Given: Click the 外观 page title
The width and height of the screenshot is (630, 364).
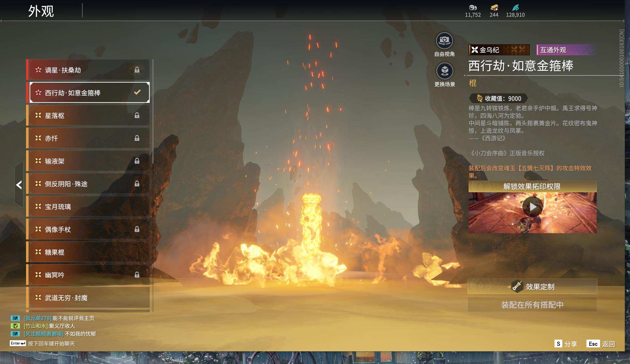Looking at the screenshot, I should pos(41,11).
